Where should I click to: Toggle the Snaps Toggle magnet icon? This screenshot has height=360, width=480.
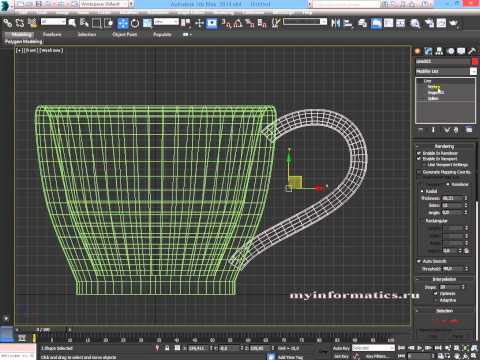tap(226, 23)
